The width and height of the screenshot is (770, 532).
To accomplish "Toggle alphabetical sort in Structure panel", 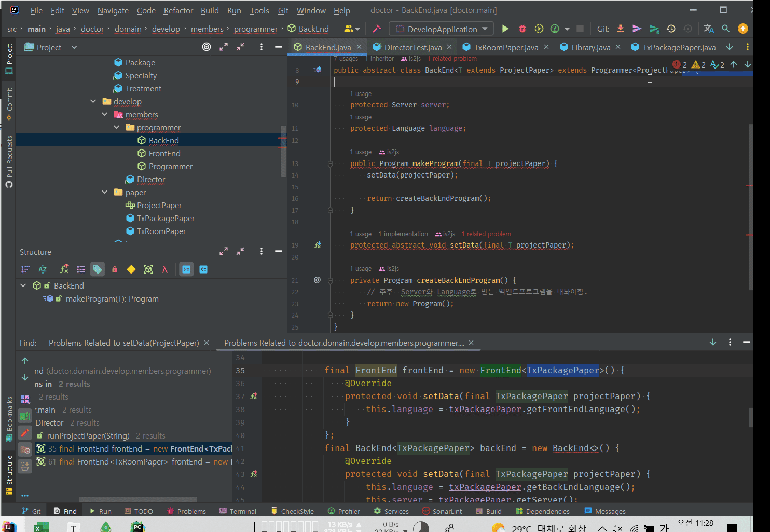I will click(43, 269).
